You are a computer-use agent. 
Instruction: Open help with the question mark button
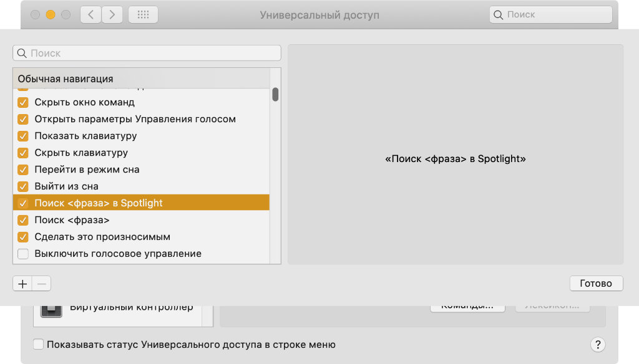597,345
